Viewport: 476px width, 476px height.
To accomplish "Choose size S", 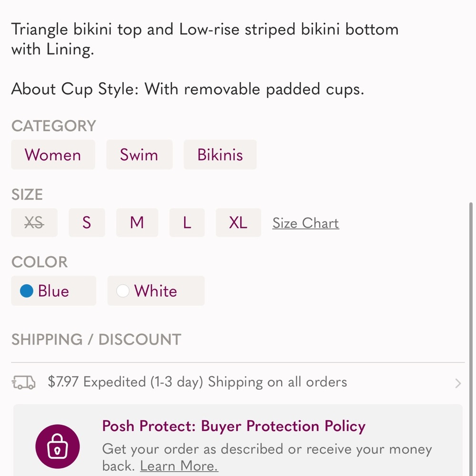I will point(87,223).
